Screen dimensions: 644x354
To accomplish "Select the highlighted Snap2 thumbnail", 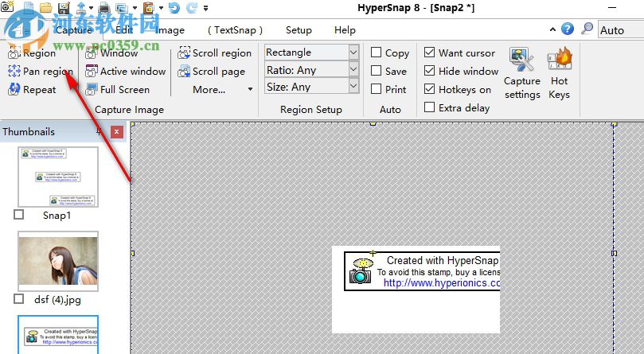I will 58,335.
